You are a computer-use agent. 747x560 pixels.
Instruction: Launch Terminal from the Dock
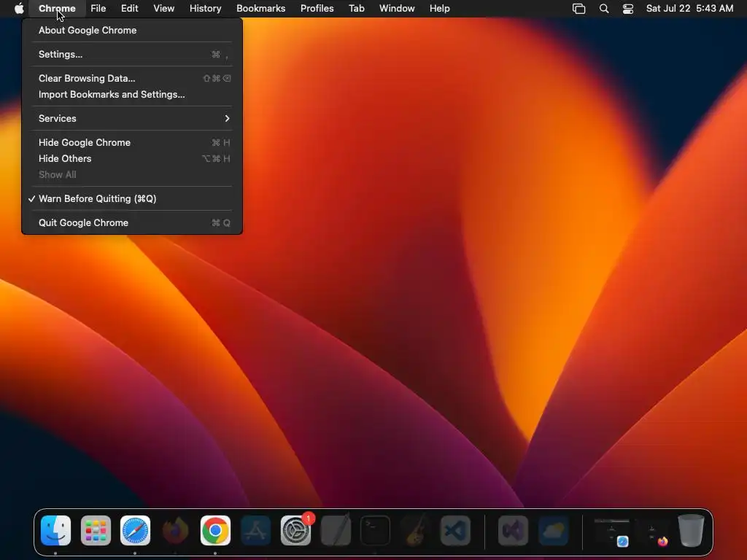(x=376, y=531)
